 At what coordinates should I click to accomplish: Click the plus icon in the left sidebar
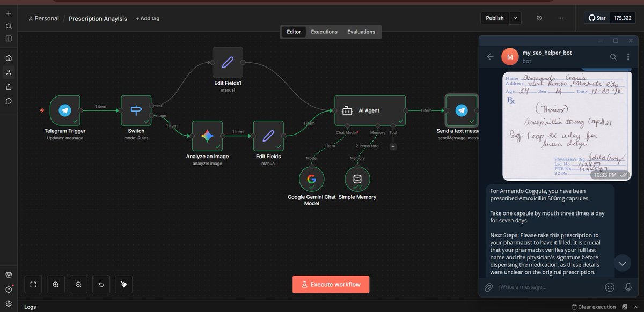(9, 13)
